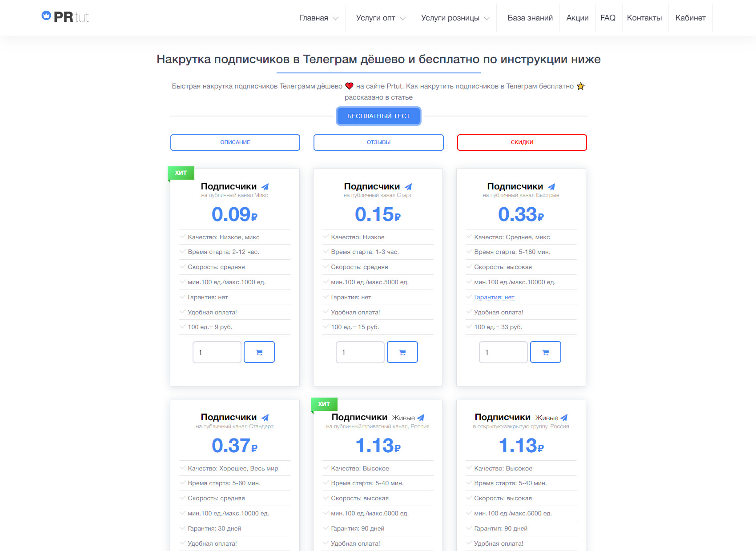Click 'Время старта: 5-180 мин.' text
Screen dimensions: 756x551
point(512,252)
